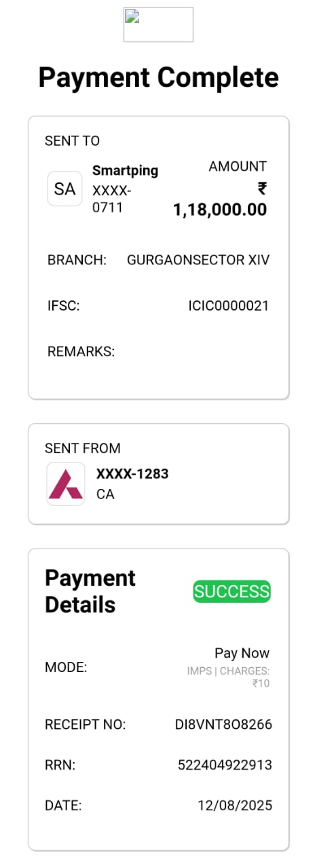Tap the Pay Now mode value

242,653
